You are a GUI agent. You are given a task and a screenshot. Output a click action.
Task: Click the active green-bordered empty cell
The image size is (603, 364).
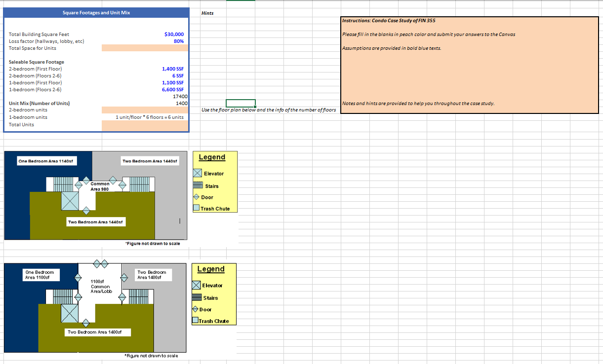[x=241, y=103]
